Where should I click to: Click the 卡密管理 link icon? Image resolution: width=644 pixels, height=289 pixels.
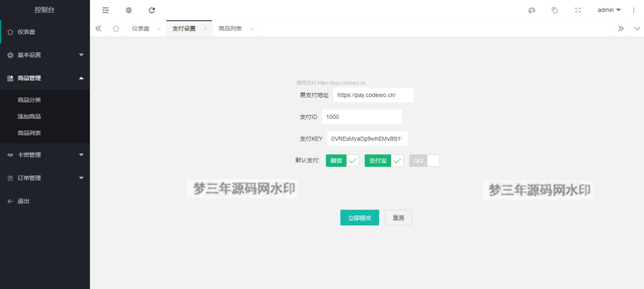point(10,155)
